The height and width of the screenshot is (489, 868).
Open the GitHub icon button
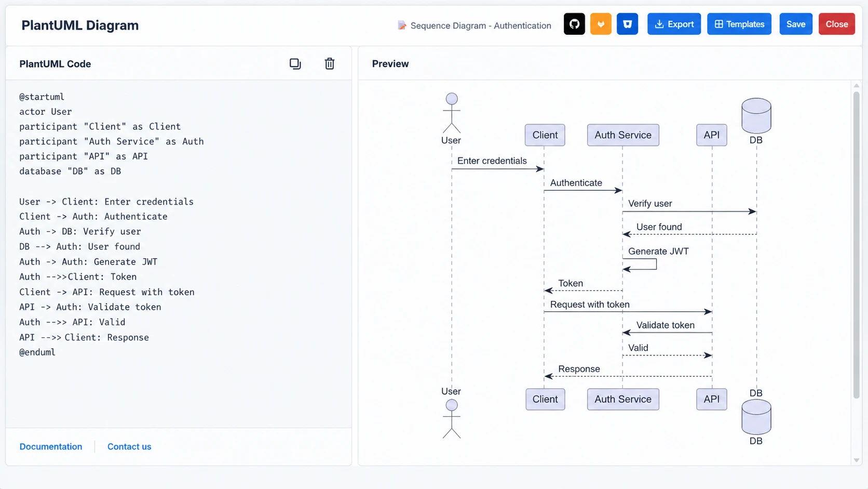(574, 24)
